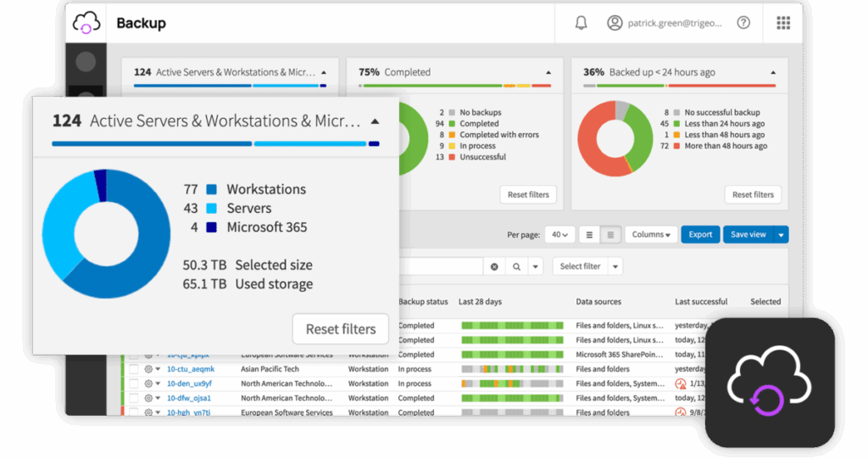Collapse the small 124 Active Servers card
Screen dimensions: 868x459
324,73
